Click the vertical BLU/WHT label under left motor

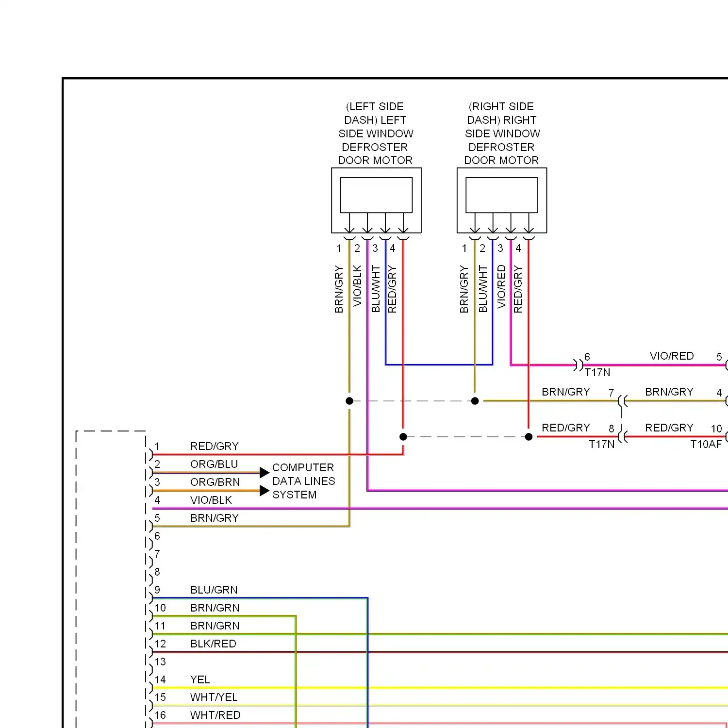click(376, 289)
